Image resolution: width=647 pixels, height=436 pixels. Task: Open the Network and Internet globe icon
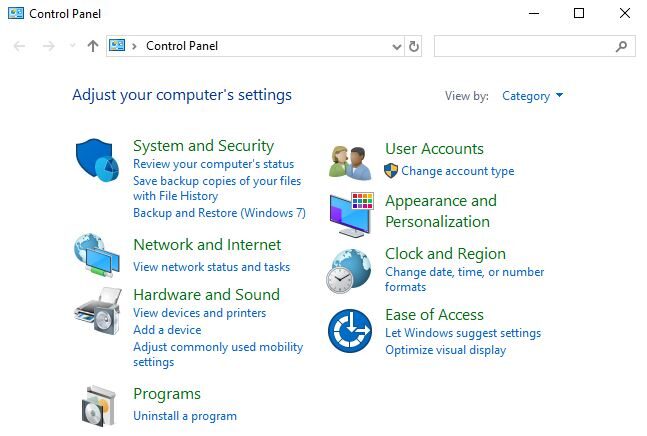(x=97, y=255)
